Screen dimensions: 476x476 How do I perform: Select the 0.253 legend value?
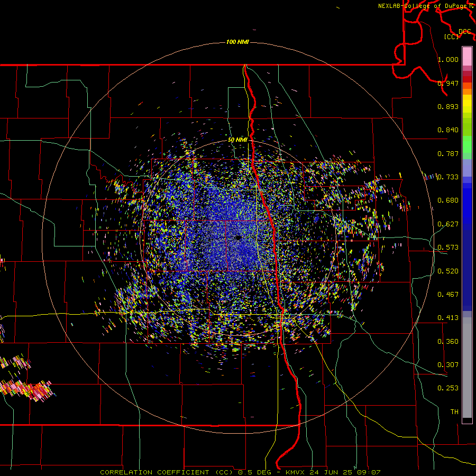pos(448,388)
